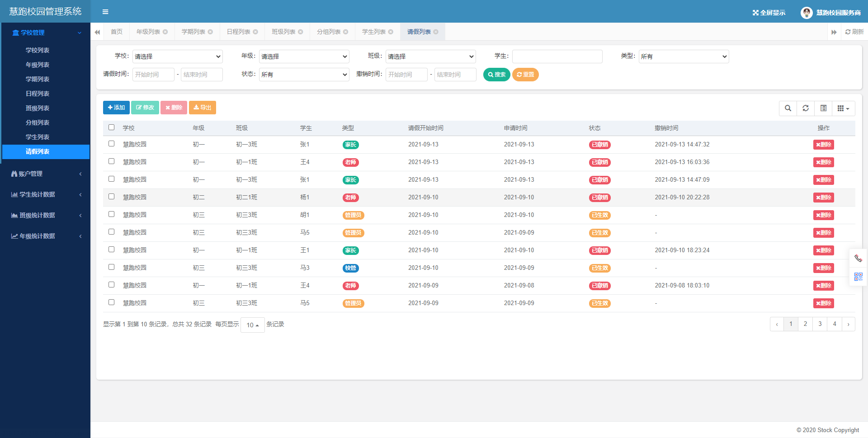The image size is (868, 438).
Task: Toggle the select-all header checkbox
Action: coord(112,127)
